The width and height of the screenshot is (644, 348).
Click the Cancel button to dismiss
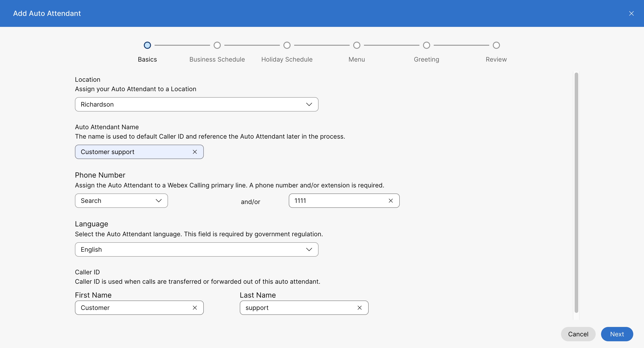click(578, 334)
